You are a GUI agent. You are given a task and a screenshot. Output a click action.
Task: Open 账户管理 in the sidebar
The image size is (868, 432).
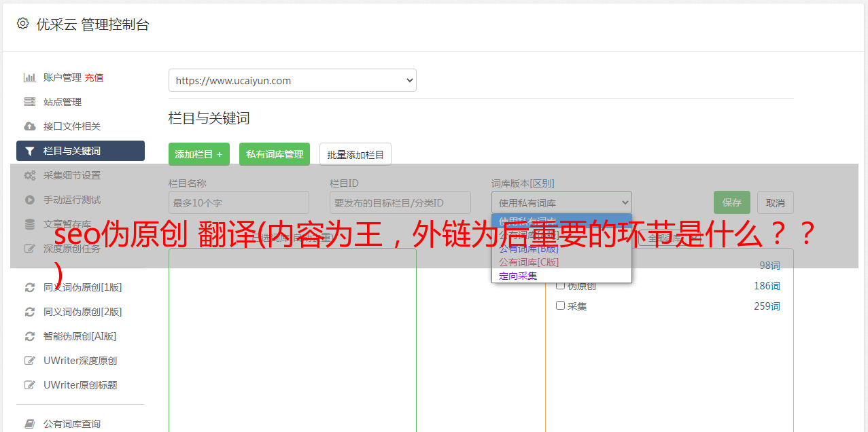63,77
